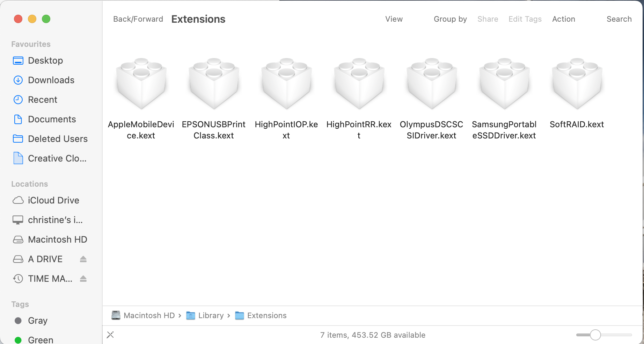The width and height of the screenshot is (644, 344).
Task: Open the AppleMobileDevice.kext icon
Action: [141, 84]
